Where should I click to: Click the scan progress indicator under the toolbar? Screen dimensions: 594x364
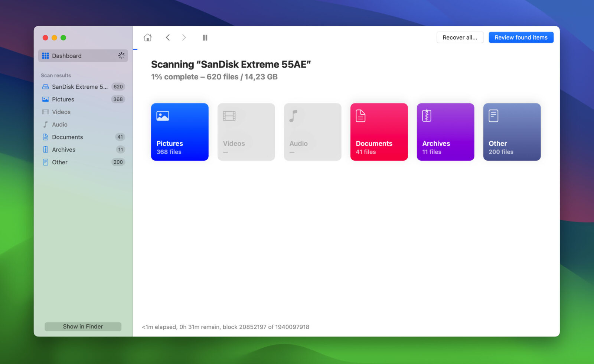(135, 49)
